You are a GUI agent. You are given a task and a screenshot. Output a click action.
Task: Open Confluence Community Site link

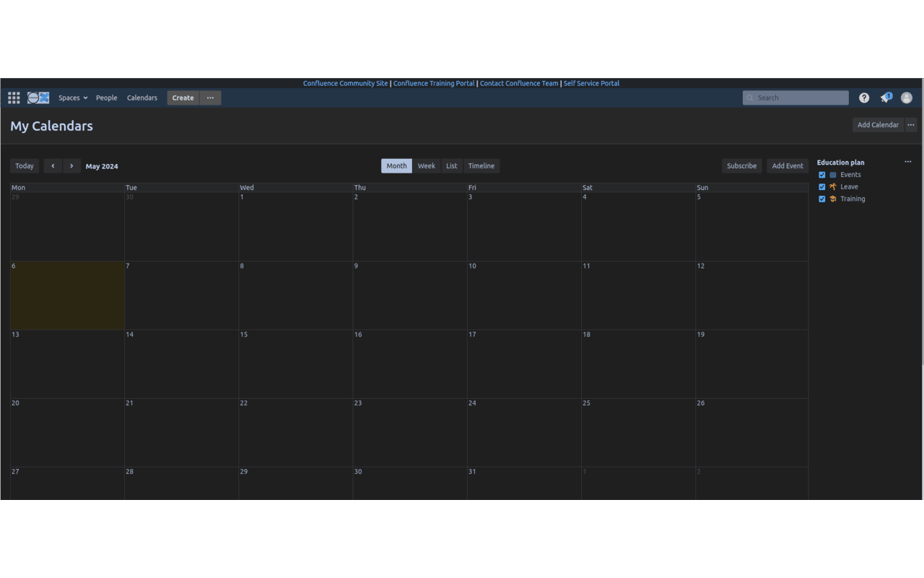[345, 83]
